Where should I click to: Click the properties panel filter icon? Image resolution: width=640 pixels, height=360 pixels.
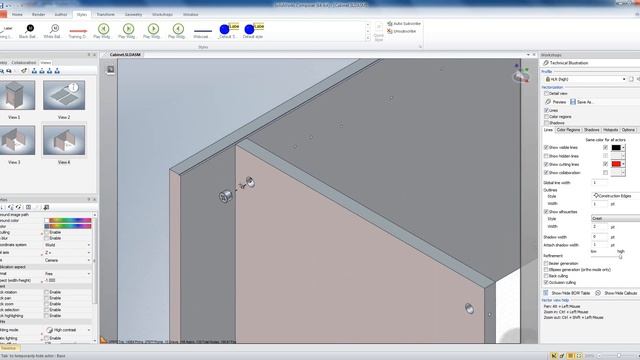click(x=46, y=207)
